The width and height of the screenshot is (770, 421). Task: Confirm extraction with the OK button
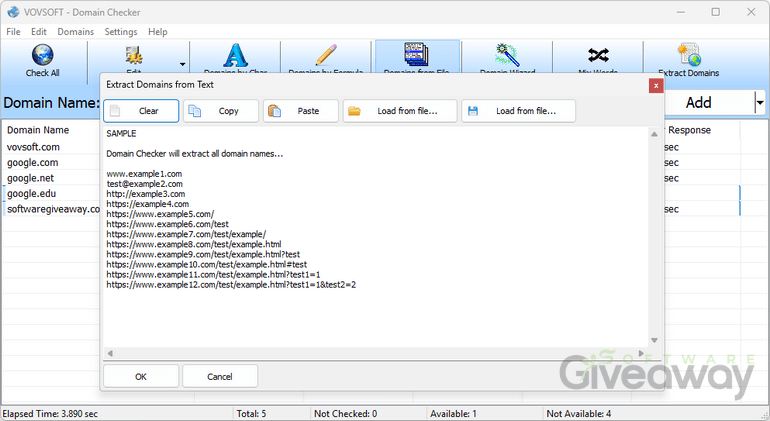point(140,376)
